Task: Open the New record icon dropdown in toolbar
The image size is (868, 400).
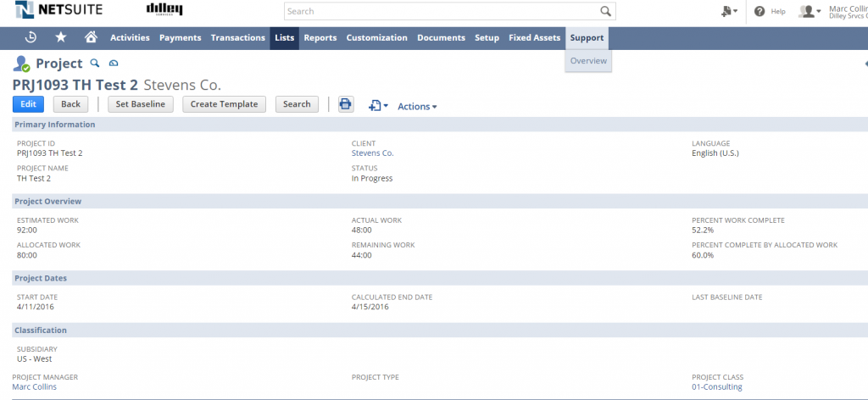Action: (378, 105)
